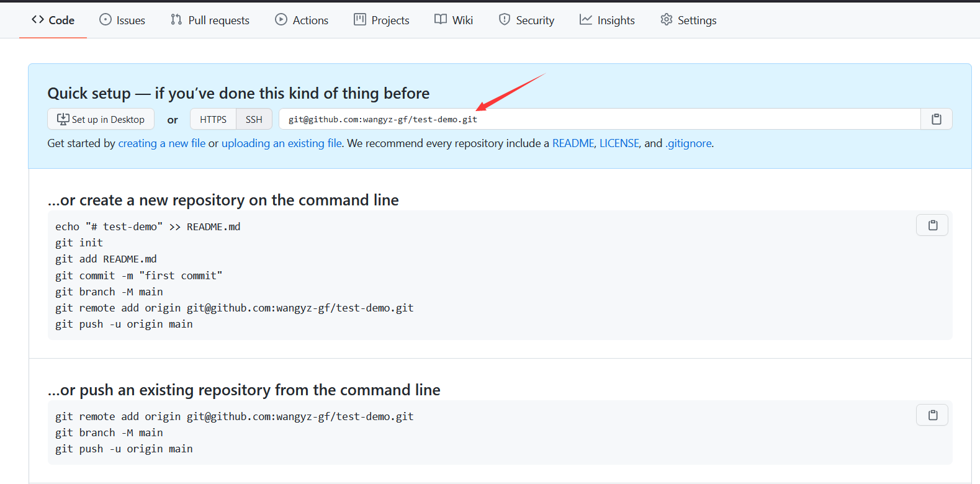Click the repository URL text field

600,119
